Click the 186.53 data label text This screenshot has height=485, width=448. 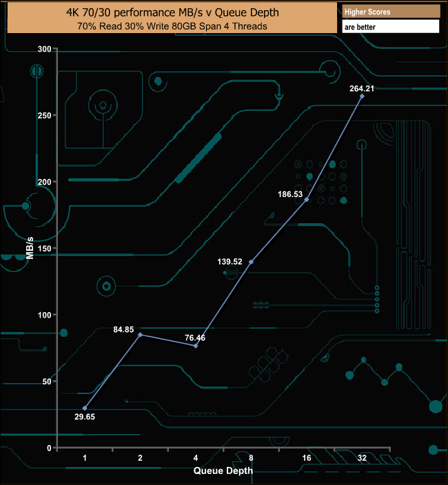coord(288,194)
